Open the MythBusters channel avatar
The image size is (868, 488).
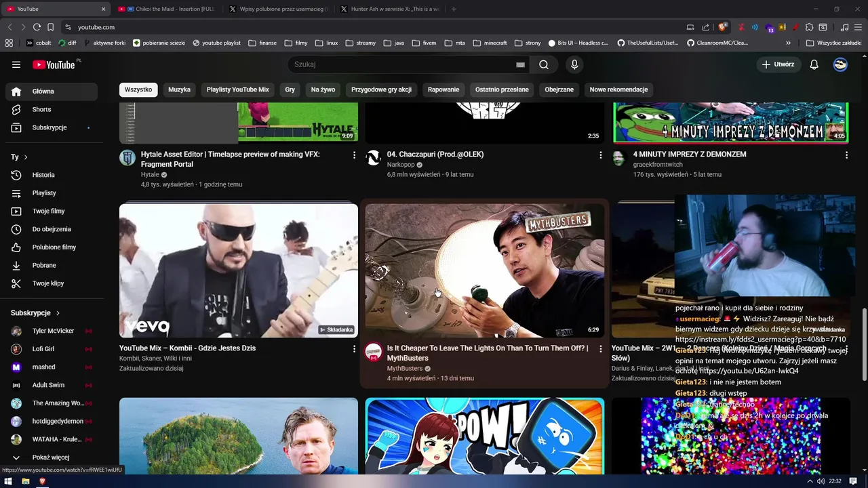click(x=373, y=352)
